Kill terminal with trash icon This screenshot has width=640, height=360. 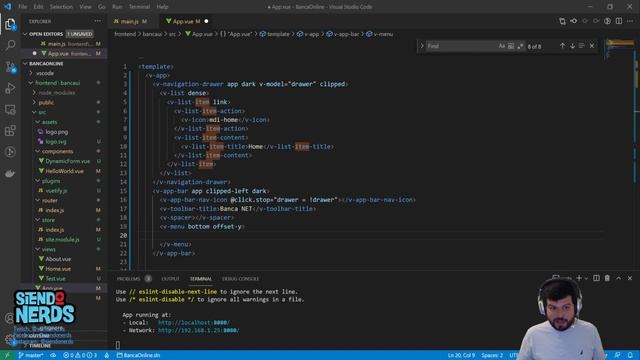(607, 278)
